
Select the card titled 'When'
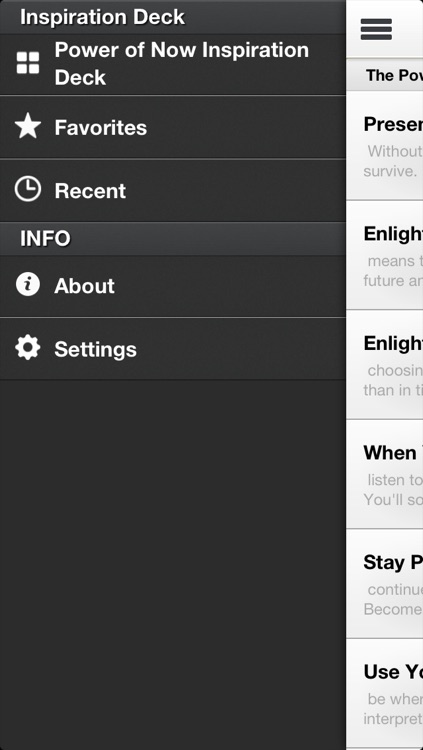pyautogui.click(x=385, y=474)
